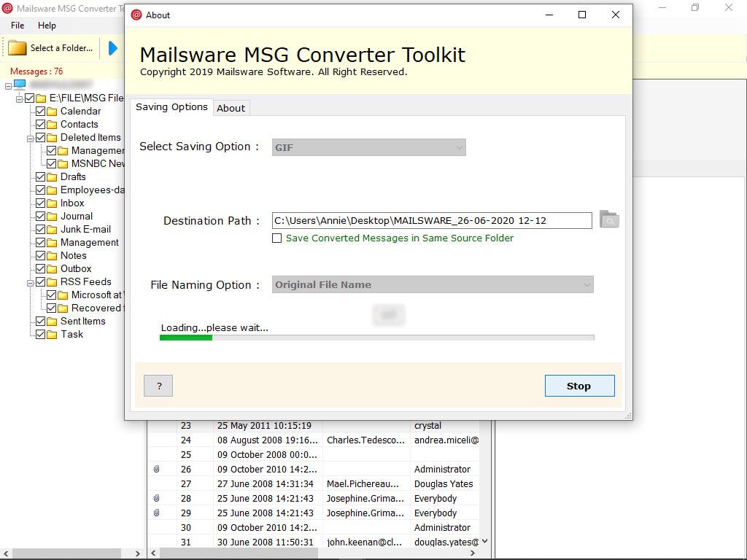Uncheck the Calendar folder checkbox
The width and height of the screenshot is (747, 560).
click(41, 111)
